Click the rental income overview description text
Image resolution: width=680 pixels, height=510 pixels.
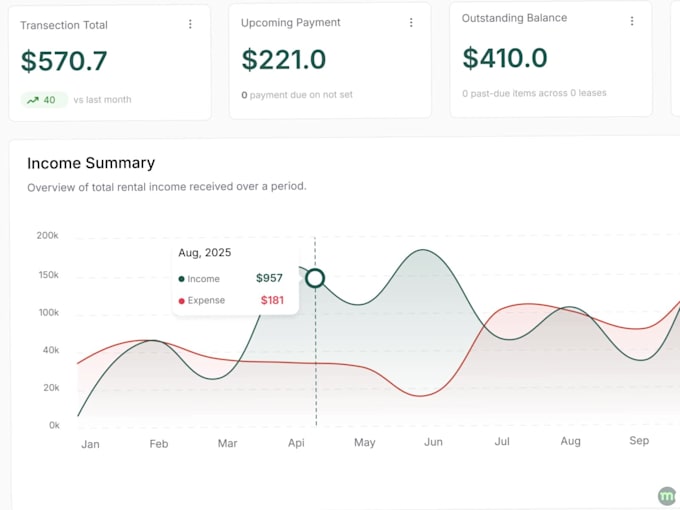[167, 187]
